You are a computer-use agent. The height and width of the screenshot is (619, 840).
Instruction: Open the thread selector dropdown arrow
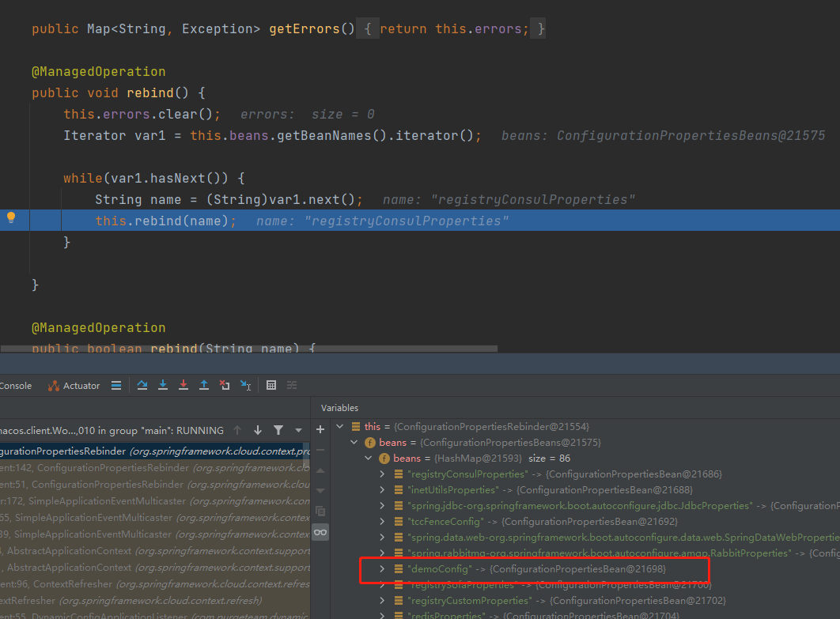pos(298,430)
